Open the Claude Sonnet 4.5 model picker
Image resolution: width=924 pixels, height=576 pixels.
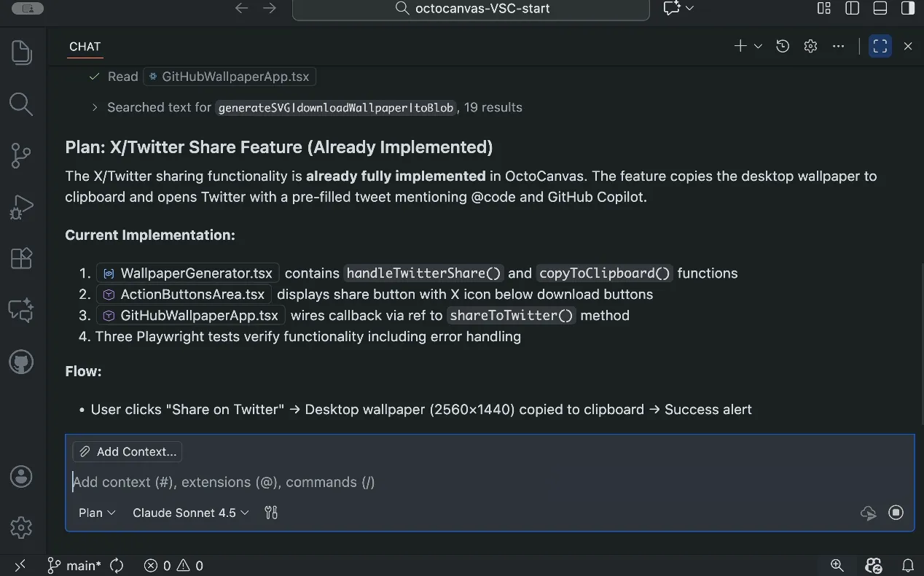[190, 513]
